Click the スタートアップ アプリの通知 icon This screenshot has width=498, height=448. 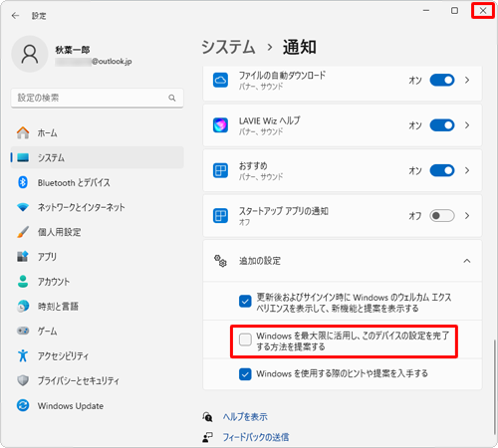pos(220,216)
